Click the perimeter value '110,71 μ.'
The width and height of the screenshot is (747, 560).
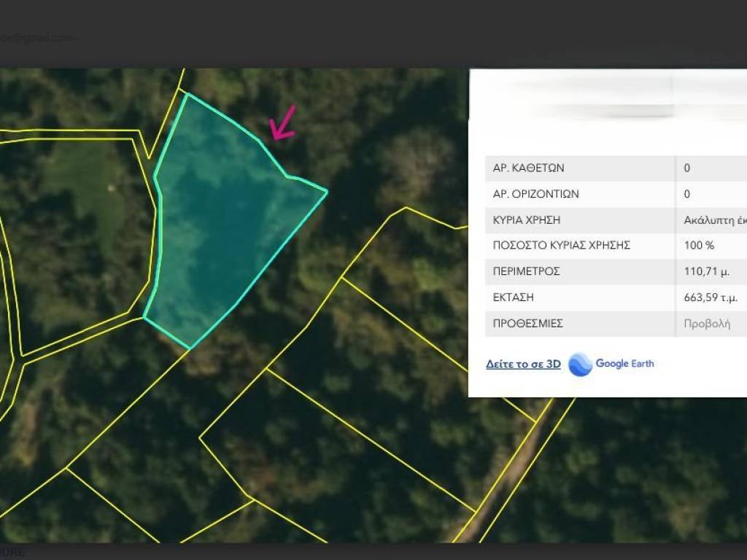[706, 271]
